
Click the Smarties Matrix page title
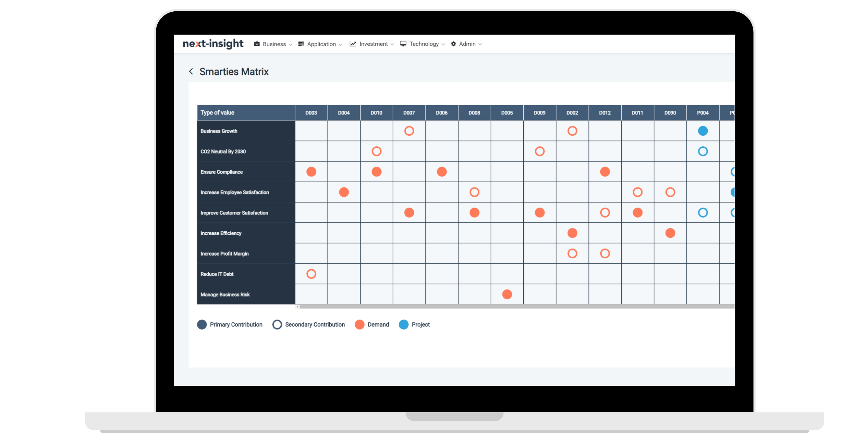pyautogui.click(x=234, y=72)
